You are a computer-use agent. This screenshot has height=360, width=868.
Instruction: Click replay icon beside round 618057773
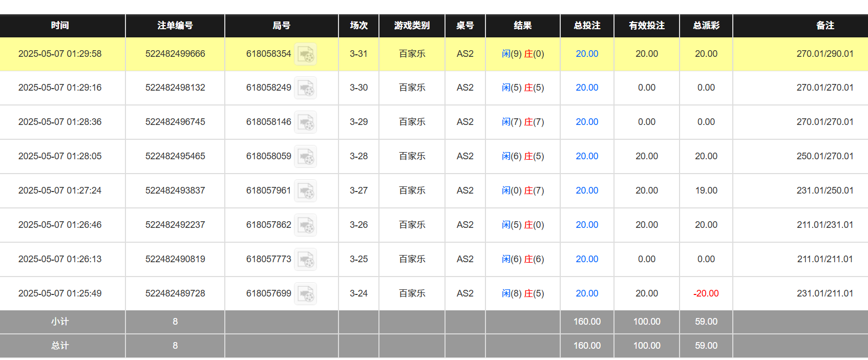[306, 260]
